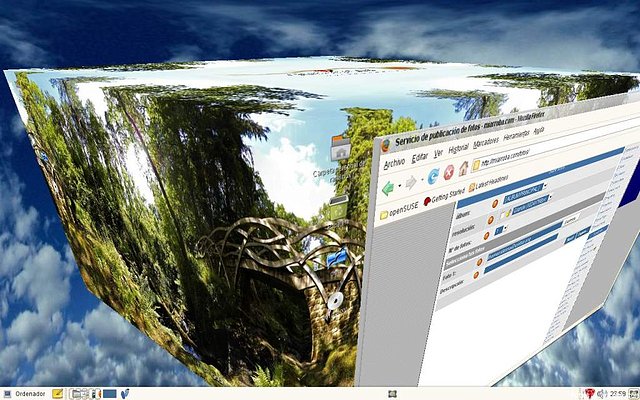This screenshot has height=400, width=640.
Task: Click the Foto 1 file path field
Action: coord(524,242)
